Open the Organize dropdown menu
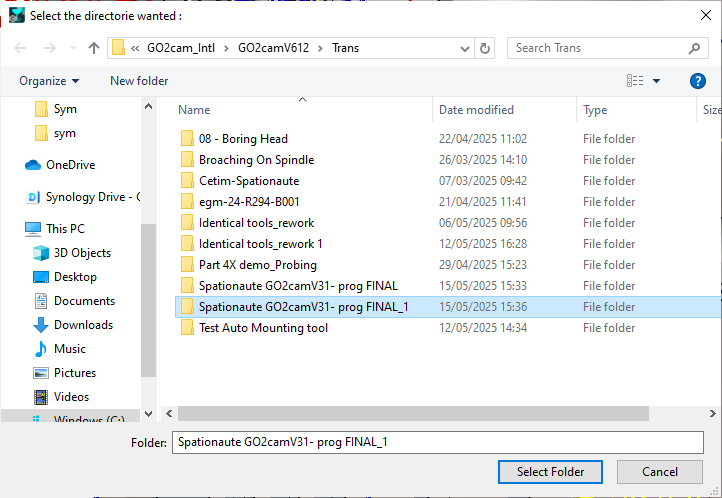The width and height of the screenshot is (722, 498). click(x=48, y=81)
